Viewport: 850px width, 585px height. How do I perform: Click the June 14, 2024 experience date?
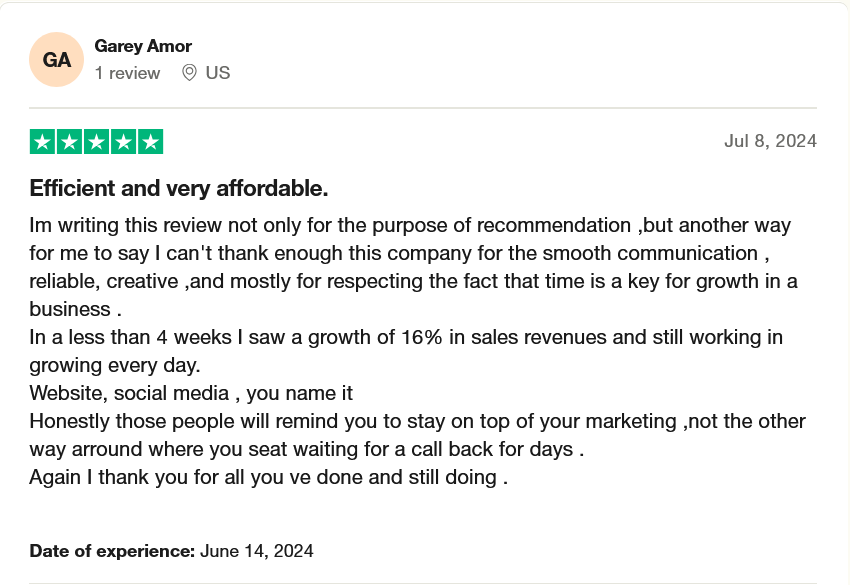click(257, 550)
